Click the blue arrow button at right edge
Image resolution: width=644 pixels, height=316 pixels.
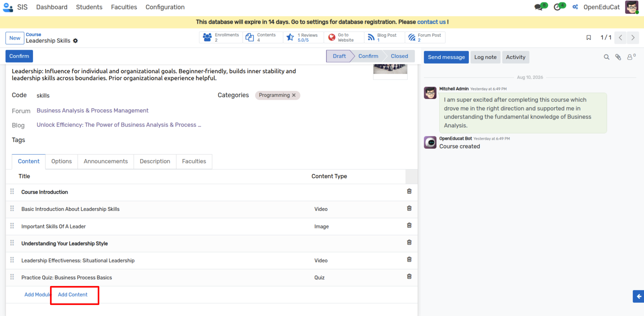(638, 297)
